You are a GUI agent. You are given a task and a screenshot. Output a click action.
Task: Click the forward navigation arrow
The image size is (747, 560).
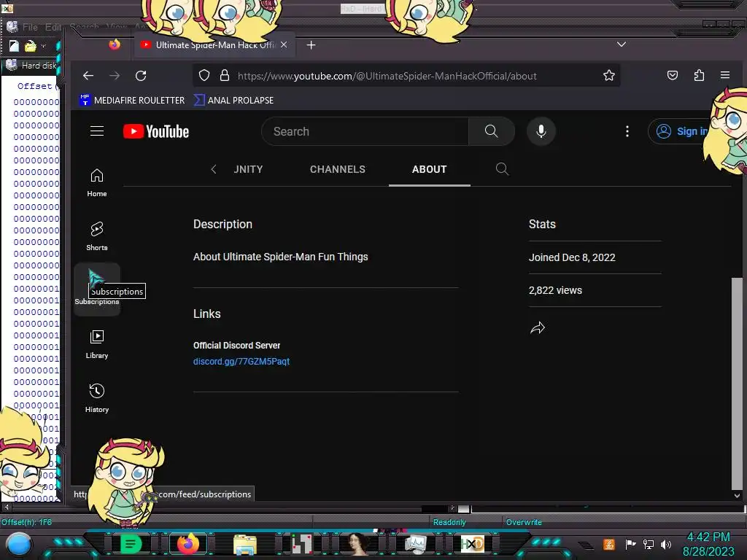115,76
